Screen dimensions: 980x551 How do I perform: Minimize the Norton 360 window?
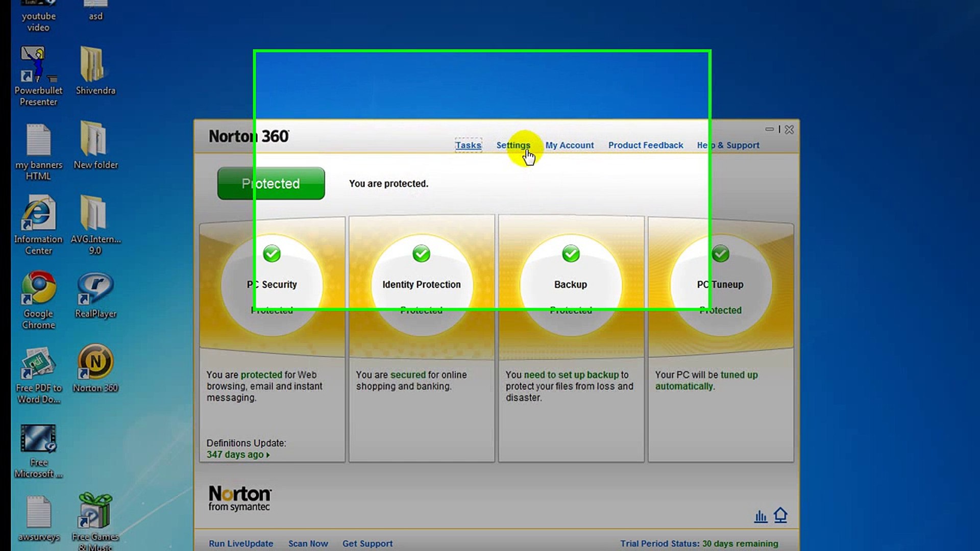pyautogui.click(x=769, y=130)
